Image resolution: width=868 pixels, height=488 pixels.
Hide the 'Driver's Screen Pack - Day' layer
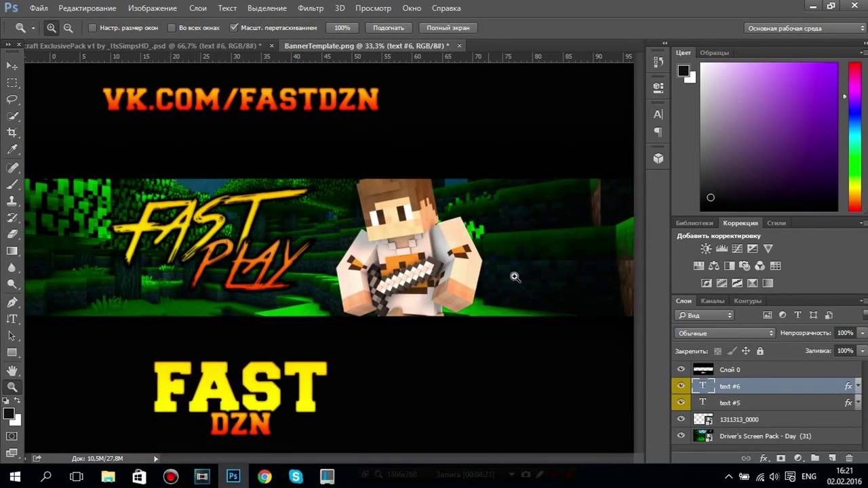pyautogui.click(x=682, y=436)
